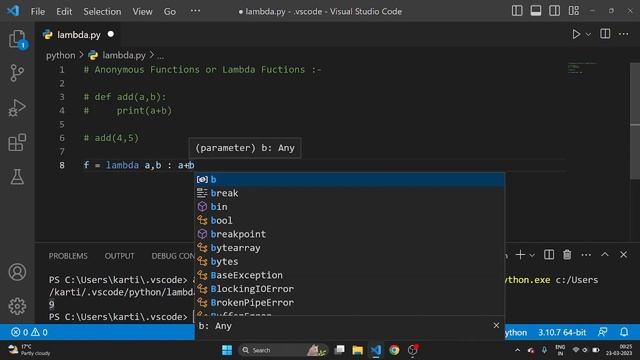Choose 'BaseException' from suggestions

point(349,275)
